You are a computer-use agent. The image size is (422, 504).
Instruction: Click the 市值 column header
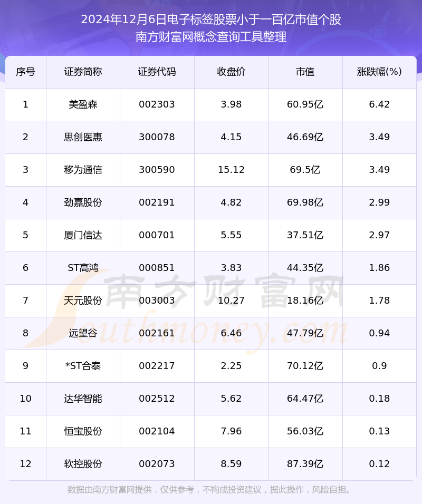tap(305, 72)
